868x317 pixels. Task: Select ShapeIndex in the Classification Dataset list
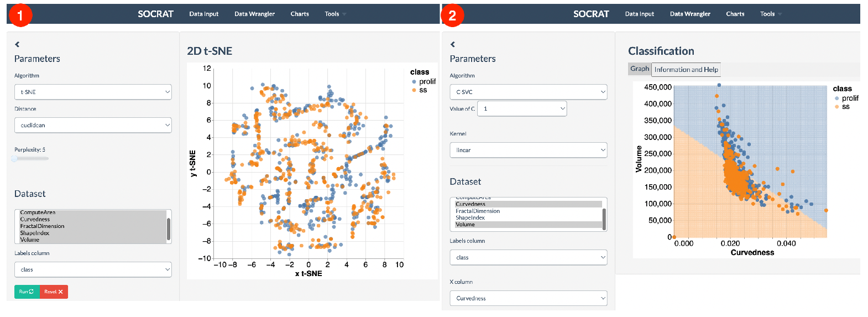[x=470, y=218]
